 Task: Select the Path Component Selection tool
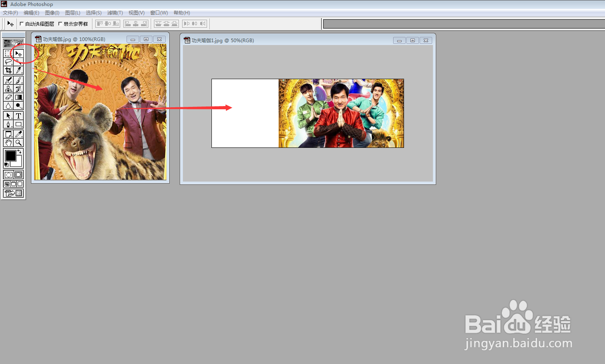click(8, 116)
